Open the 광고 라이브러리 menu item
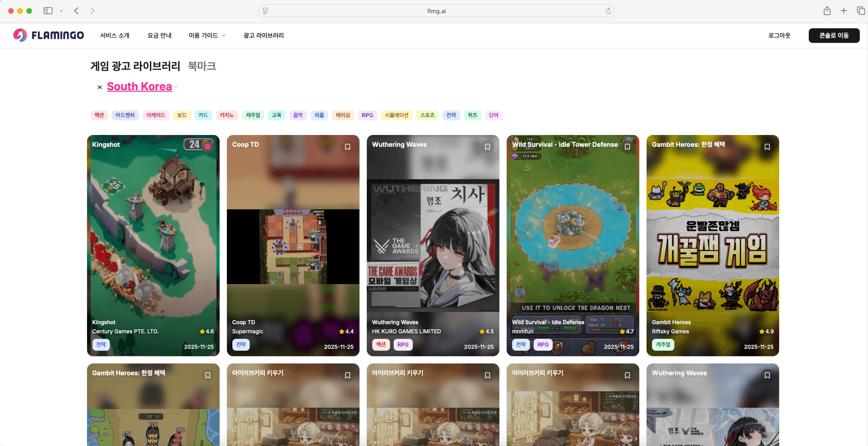 [263, 36]
